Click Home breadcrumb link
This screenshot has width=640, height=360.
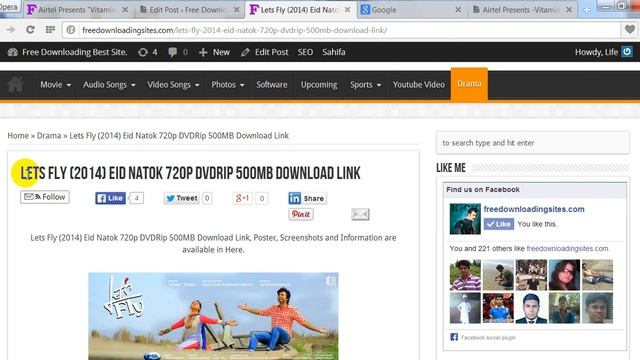point(18,136)
